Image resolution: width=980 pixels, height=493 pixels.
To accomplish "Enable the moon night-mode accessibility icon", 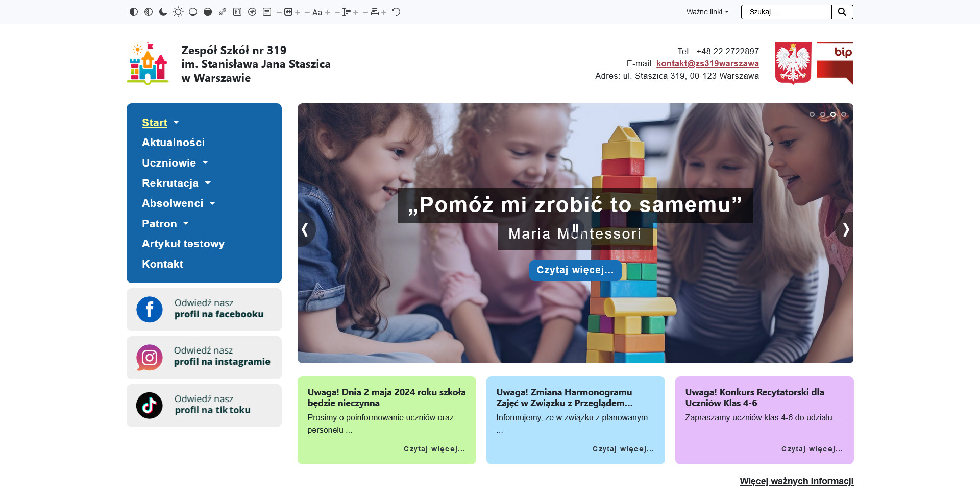I will [163, 12].
